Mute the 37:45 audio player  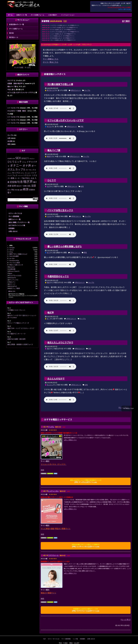click(x=70, y=108)
